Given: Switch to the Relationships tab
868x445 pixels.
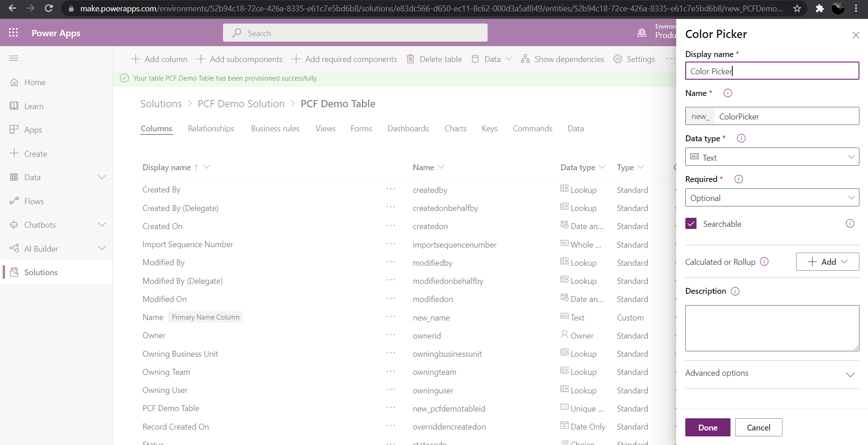Looking at the screenshot, I should [x=211, y=129].
